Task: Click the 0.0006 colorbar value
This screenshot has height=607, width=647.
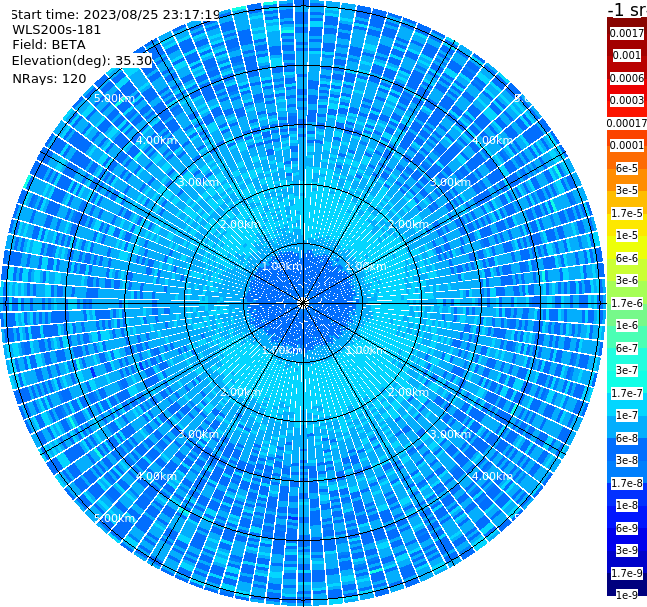Action: pos(627,78)
